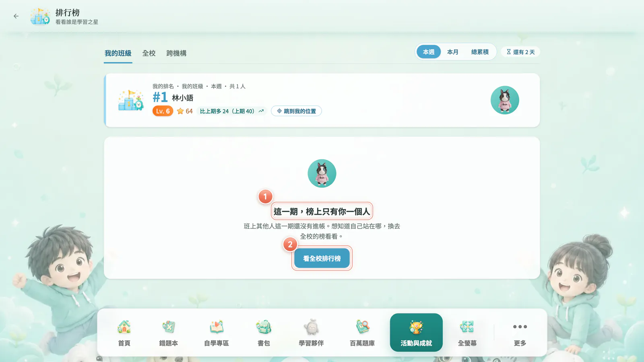Viewport: 644px width, 362px height.
Task: Select 總累積 time range
Action: (480, 52)
